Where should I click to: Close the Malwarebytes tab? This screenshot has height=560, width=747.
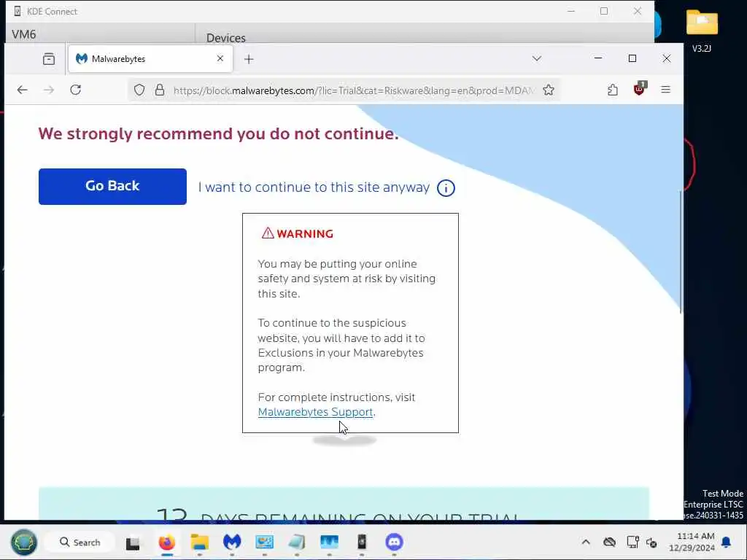220,58
